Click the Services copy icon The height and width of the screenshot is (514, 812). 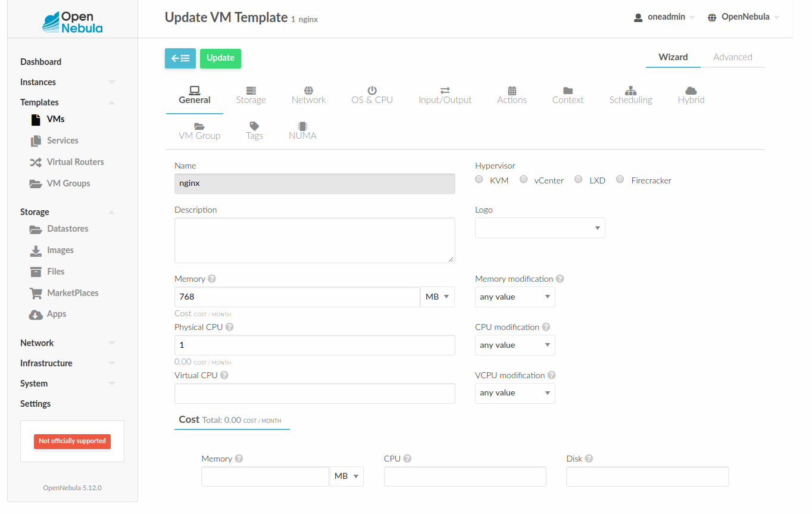tap(36, 141)
